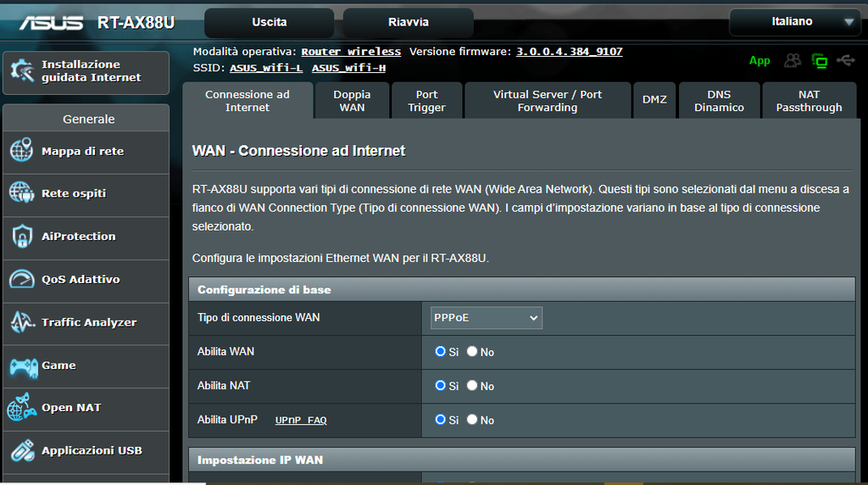The width and height of the screenshot is (868, 485).
Task: Click the green network clients status icon
Action: coord(820,61)
